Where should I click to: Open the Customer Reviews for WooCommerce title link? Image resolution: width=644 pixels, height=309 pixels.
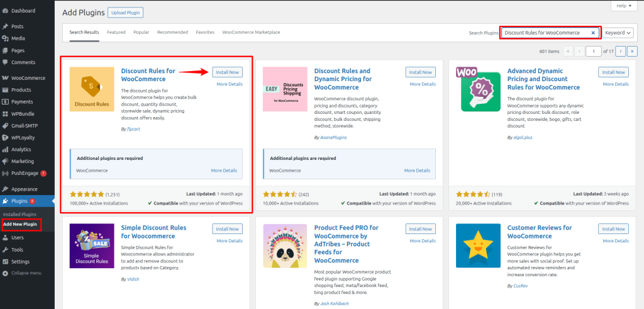pyautogui.click(x=539, y=232)
